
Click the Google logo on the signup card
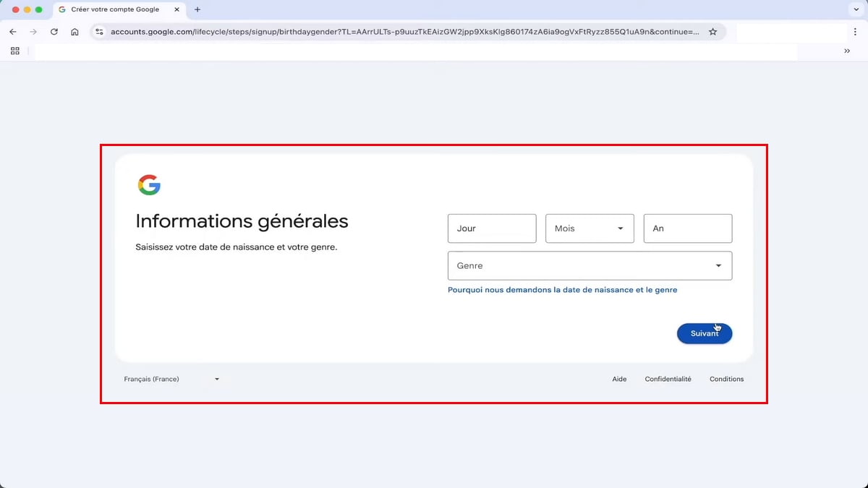pyautogui.click(x=149, y=185)
